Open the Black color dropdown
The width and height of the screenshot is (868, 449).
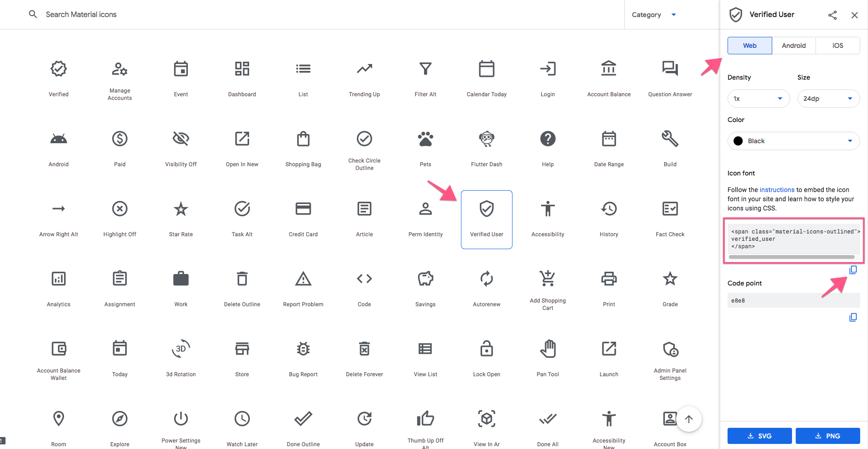794,141
